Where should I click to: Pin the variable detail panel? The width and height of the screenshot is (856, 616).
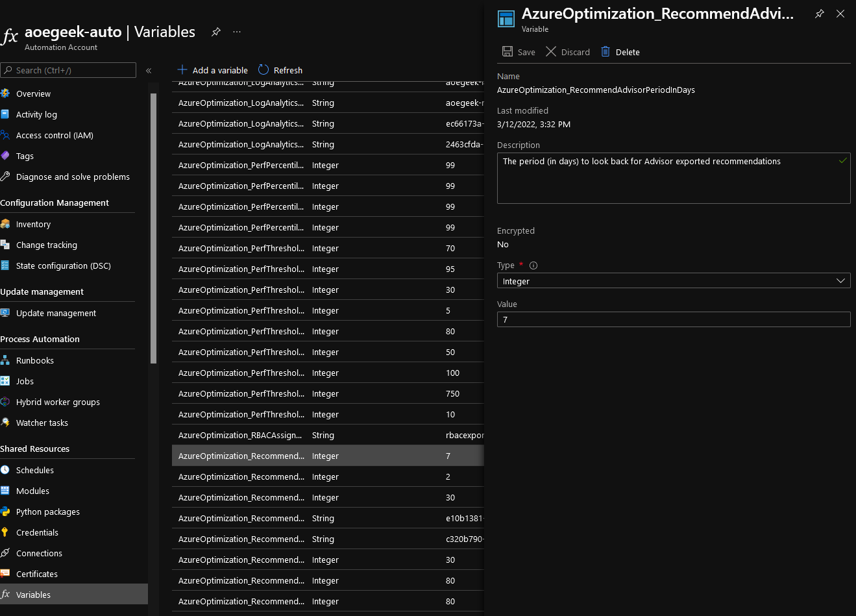click(820, 14)
